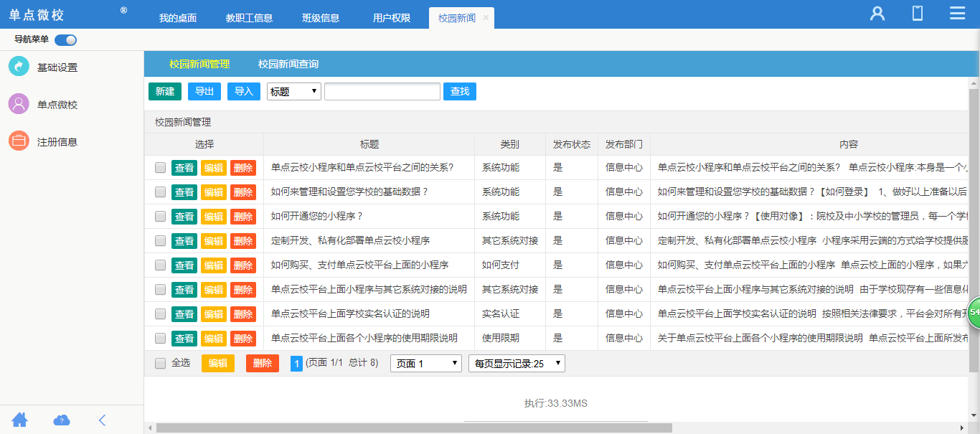The width and height of the screenshot is (980, 434).
Task: View the 使用期限说明 news row
Action: [x=184, y=339]
